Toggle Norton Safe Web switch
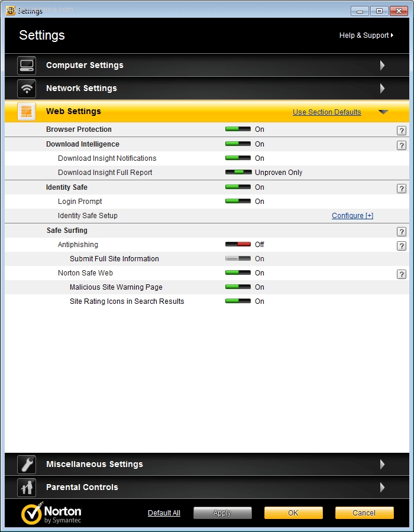Image resolution: width=414 pixels, height=532 pixels. click(x=238, y=273)
